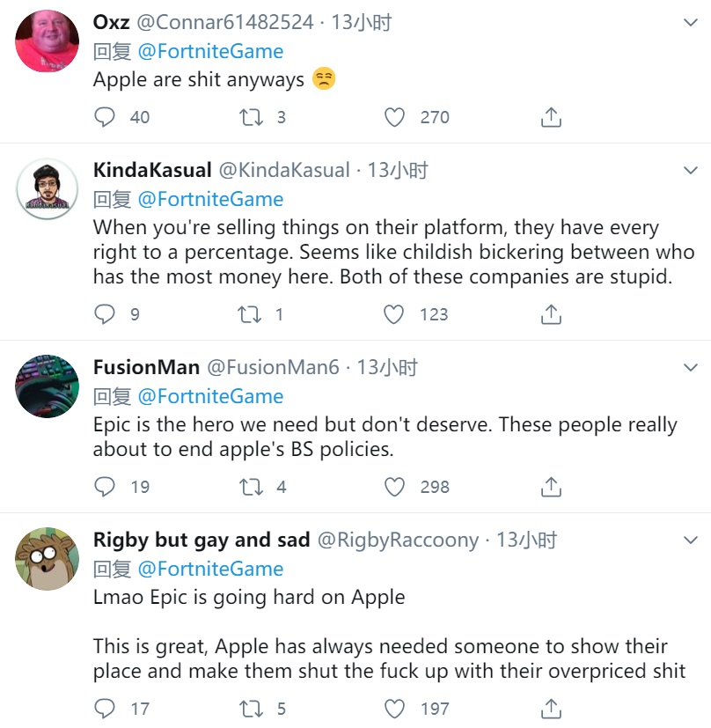Click Rigby's raccoon profile picture
The image size is (711, 728).
[48, 559]
